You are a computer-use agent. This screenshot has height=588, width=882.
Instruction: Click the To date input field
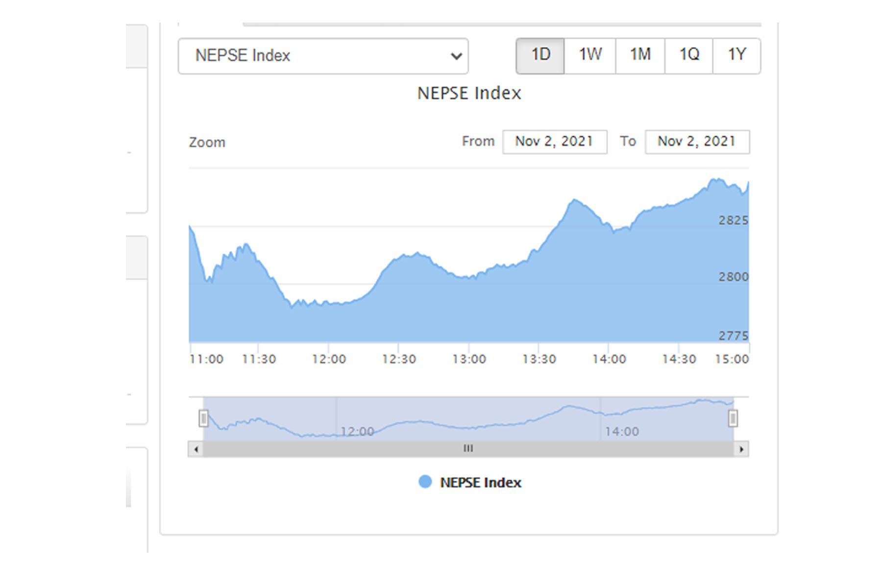697,142
